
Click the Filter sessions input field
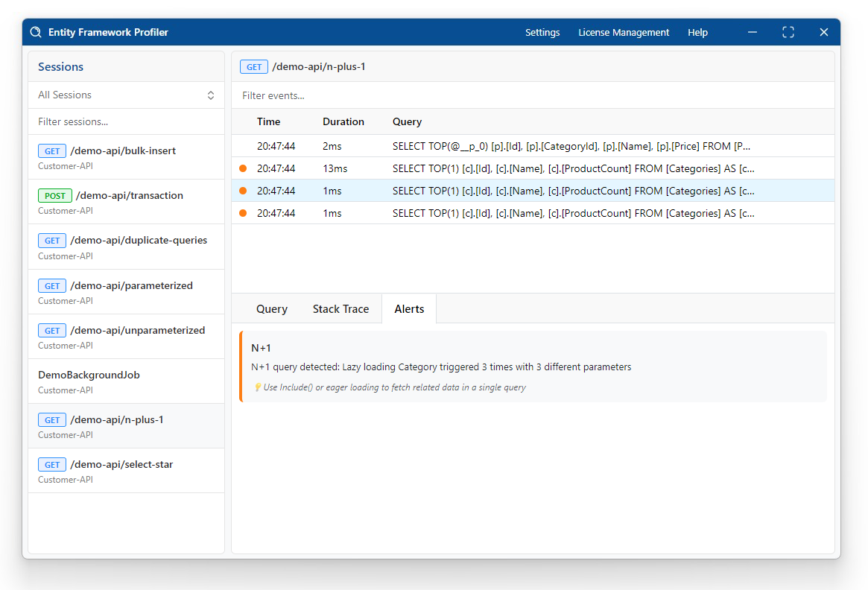pos(126,121)
